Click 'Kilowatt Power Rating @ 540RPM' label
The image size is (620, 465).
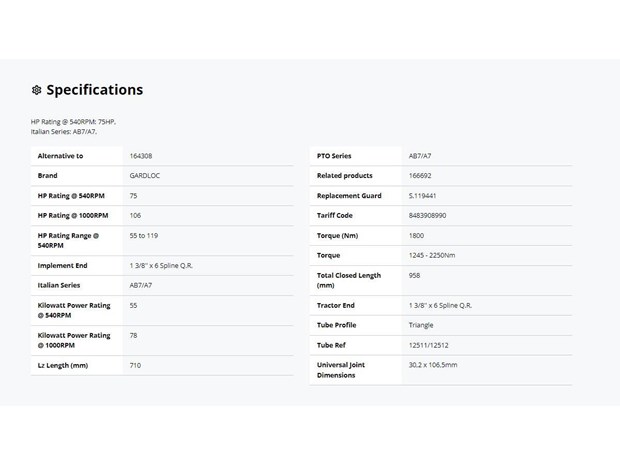(74, 310)
